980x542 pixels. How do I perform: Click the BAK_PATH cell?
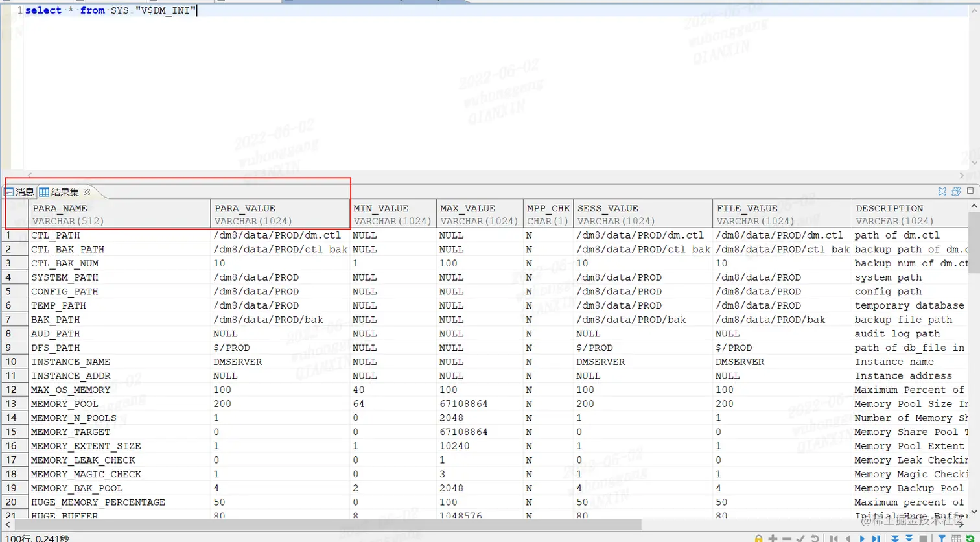(x=120, y=320)
